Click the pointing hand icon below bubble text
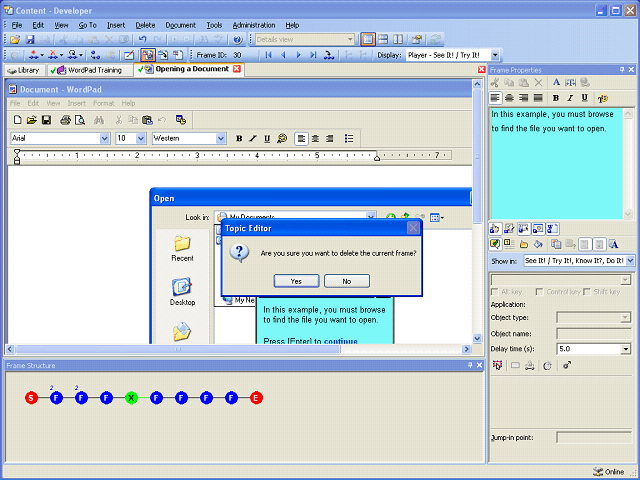 point(494,229)
